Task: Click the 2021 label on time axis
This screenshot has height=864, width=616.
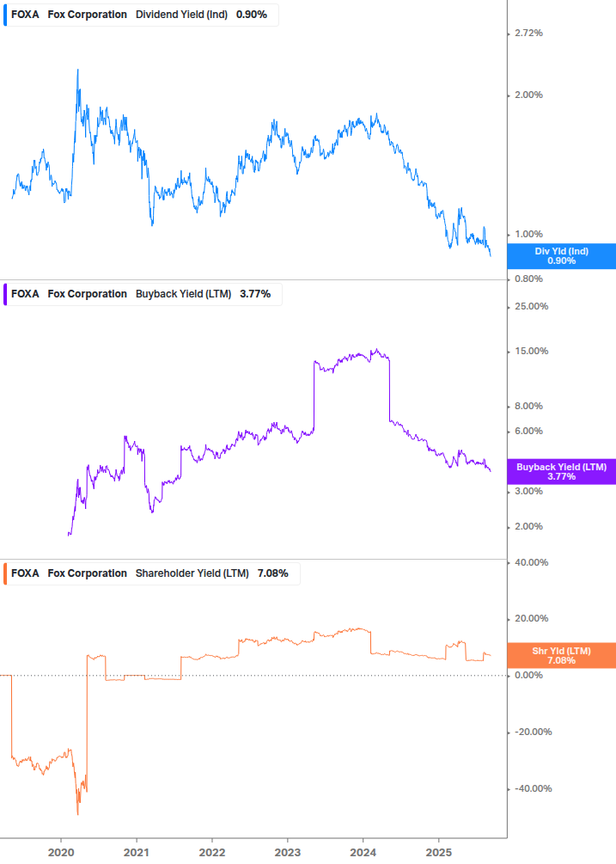Action: point(136,853)
